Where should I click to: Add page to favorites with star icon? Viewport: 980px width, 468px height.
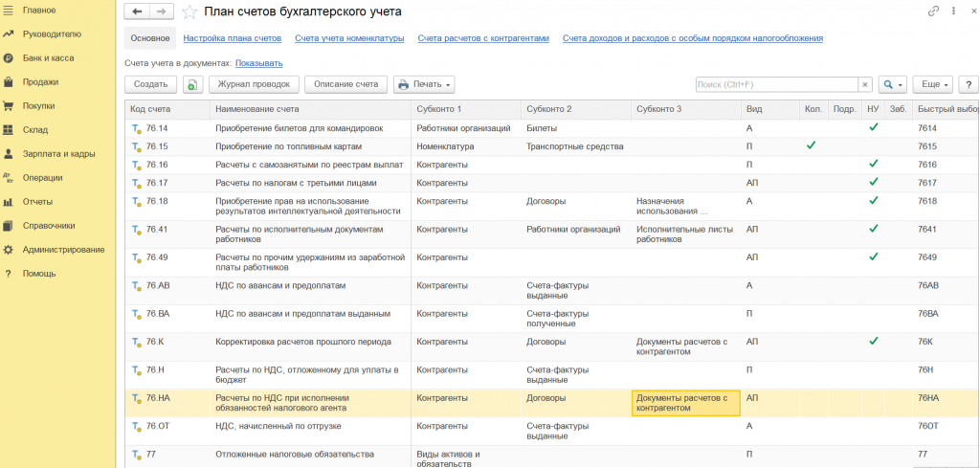(x=189, y=11)
